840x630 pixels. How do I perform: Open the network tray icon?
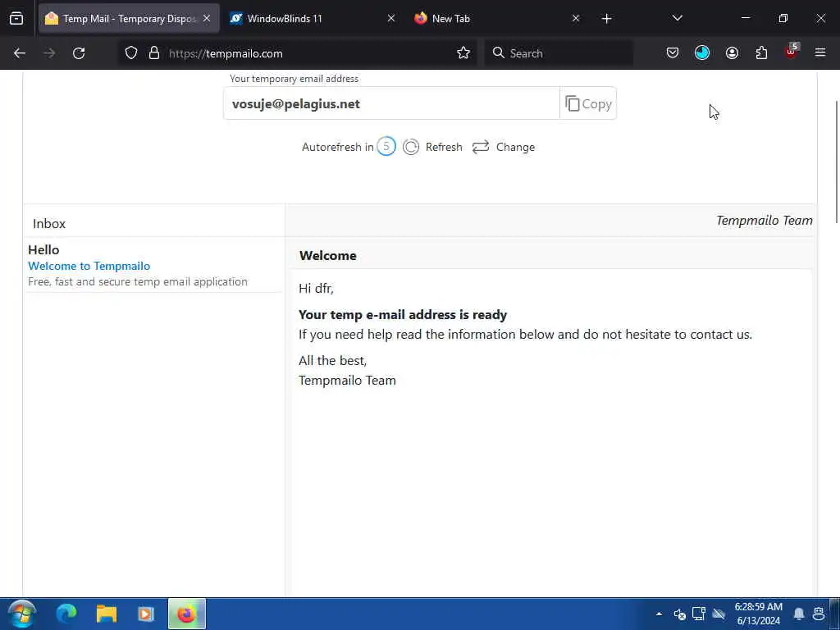click(x=699, y=614)
